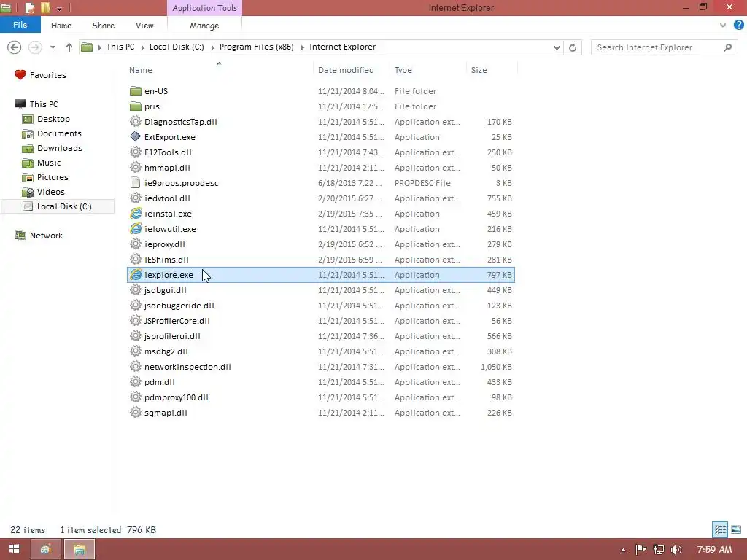
Task: Open Pictures in the navigation pane
Action: click(53, 177)
